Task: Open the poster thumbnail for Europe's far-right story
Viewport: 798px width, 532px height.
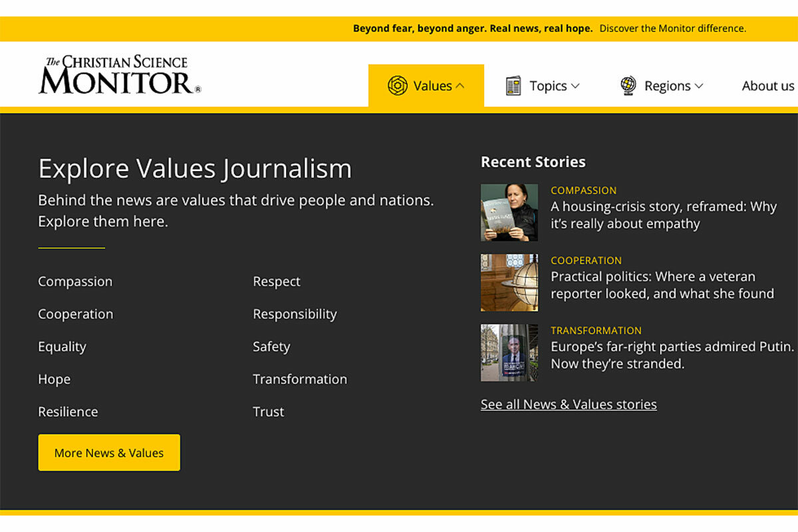Action: [509, 352]
